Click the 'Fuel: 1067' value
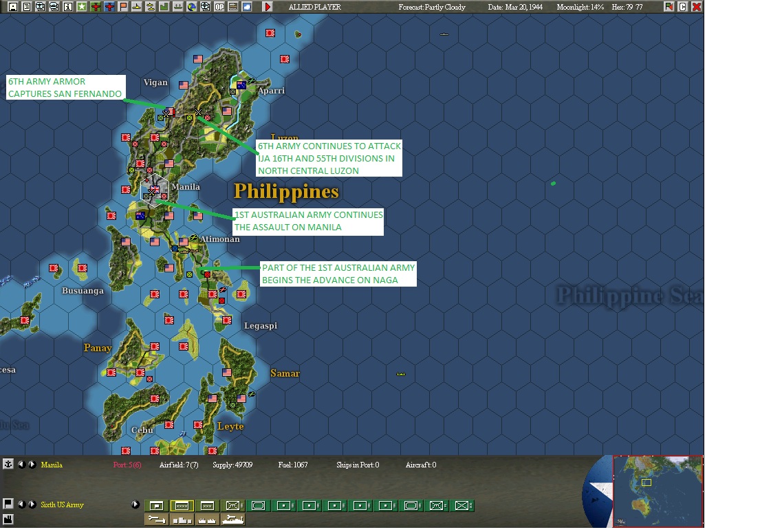Image resolution: width=782 pixels, height=532 pixels. point(293,465)
